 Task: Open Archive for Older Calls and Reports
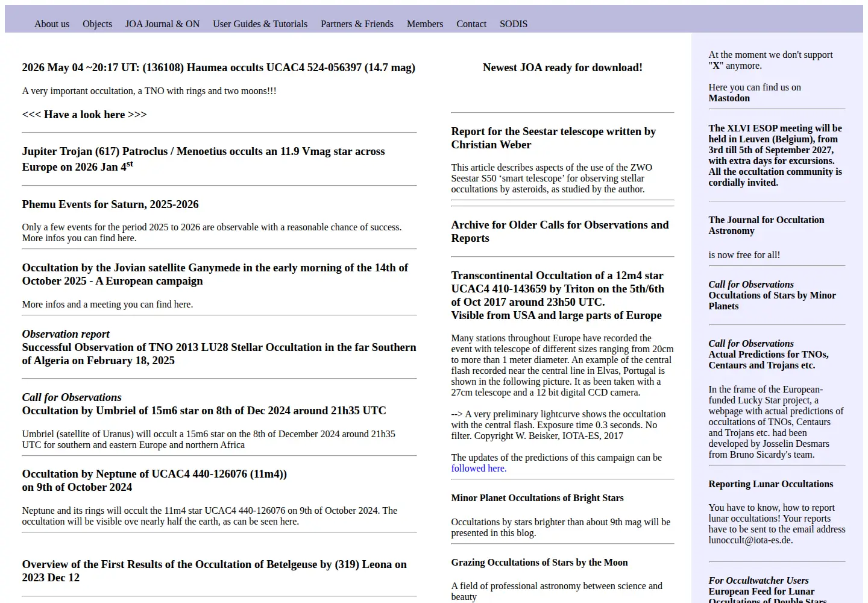pyautogui.click(x=560, y=232)
